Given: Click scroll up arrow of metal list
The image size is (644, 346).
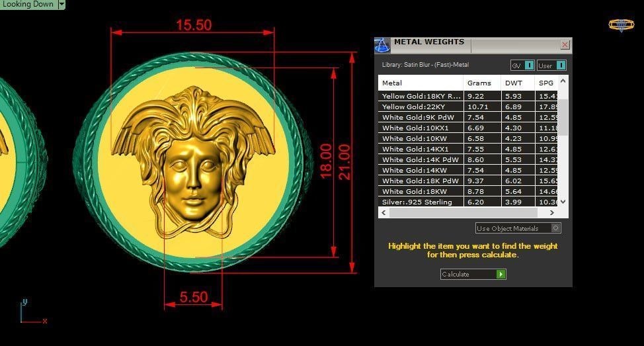Looking at the screenshot, I should pyautogui.click(x=563, y=81).
